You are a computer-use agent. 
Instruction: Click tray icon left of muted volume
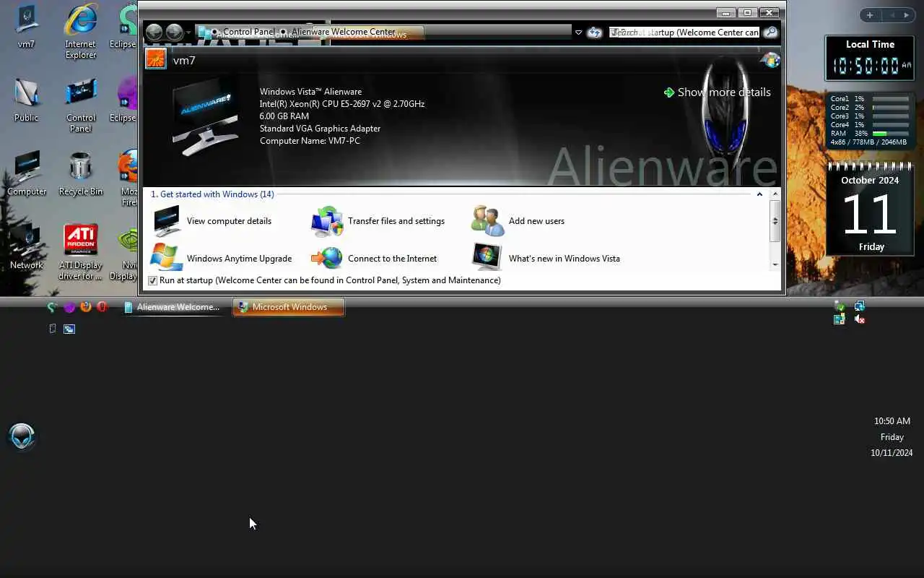coord(840,319)
